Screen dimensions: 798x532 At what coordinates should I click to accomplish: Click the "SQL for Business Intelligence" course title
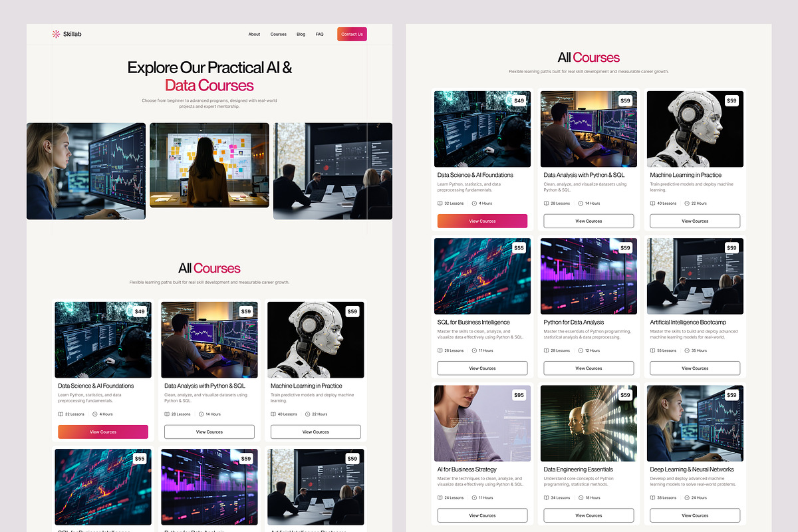pos(473,322)
